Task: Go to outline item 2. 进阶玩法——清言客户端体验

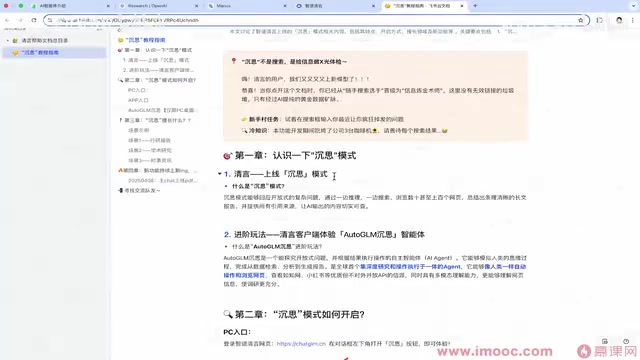Action: coord(158,70)
